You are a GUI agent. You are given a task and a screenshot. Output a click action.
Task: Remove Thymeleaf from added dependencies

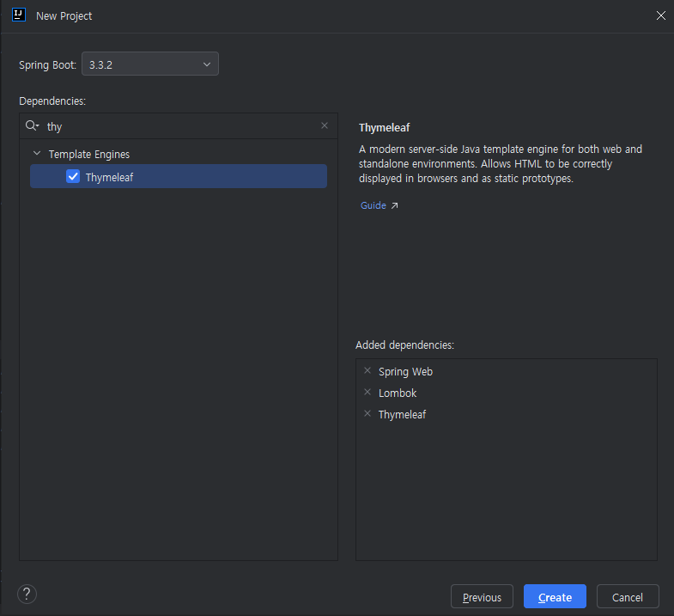(367, 413)
